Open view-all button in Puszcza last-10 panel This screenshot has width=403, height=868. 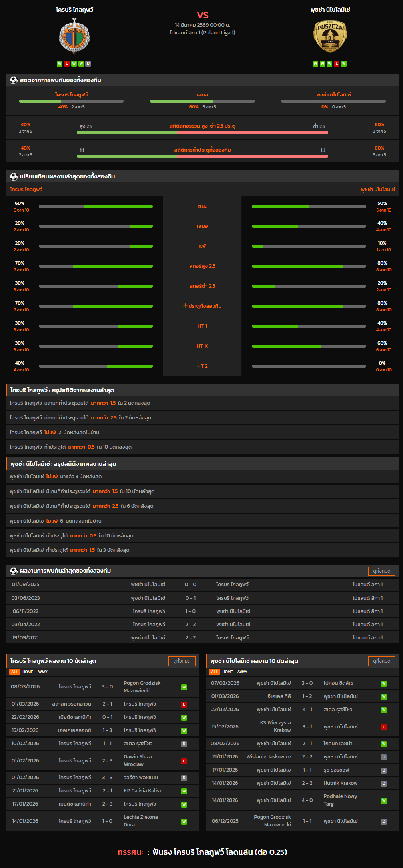click(381, 661)
